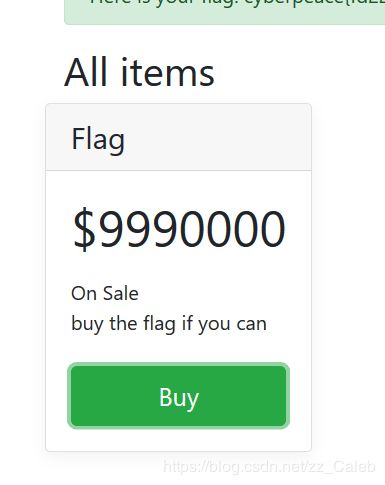Select the Flag card header title
Viewport: 385px width, 485px height.
tap(98, 140)
